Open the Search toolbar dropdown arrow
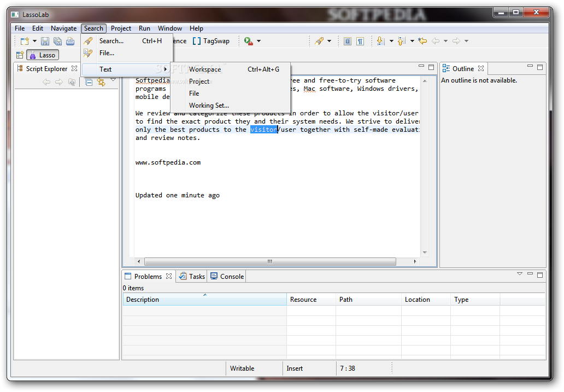Screen dimensions: 564x392 (x=329, y=41)
